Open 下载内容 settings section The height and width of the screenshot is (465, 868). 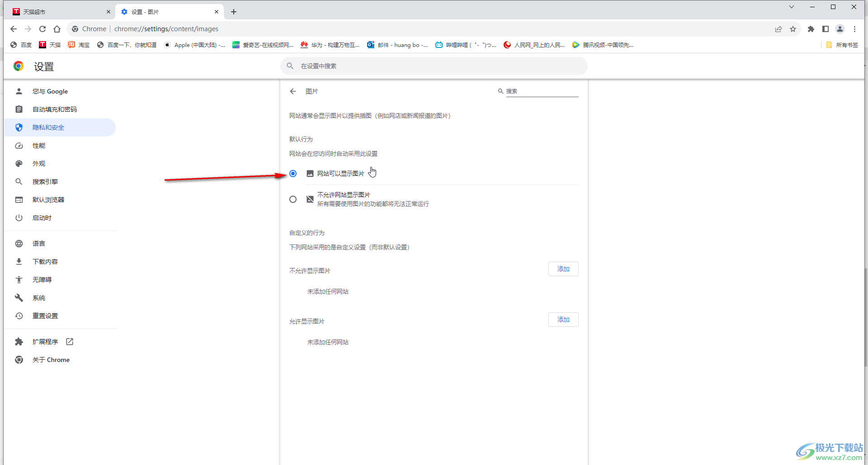tap(60, 262)
